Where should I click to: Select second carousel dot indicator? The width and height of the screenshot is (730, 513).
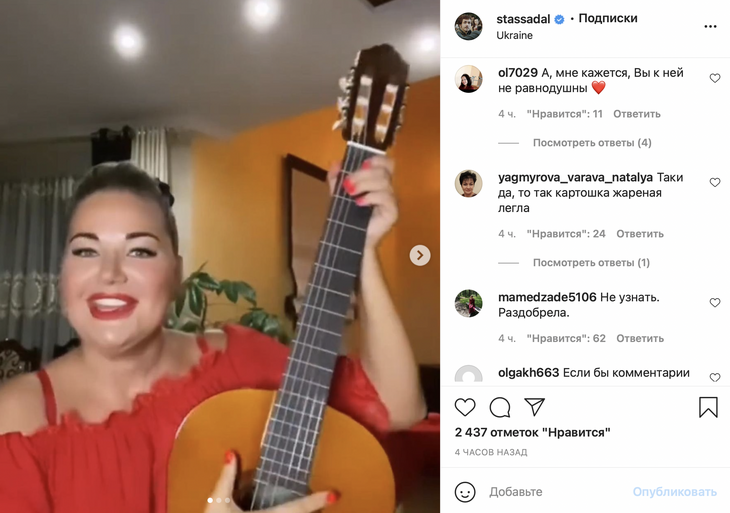pos(219,500)
